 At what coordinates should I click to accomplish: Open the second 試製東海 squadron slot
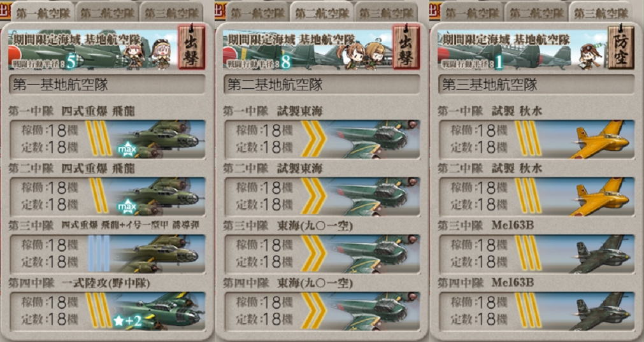pyautogui.click(x=322, y=196)
